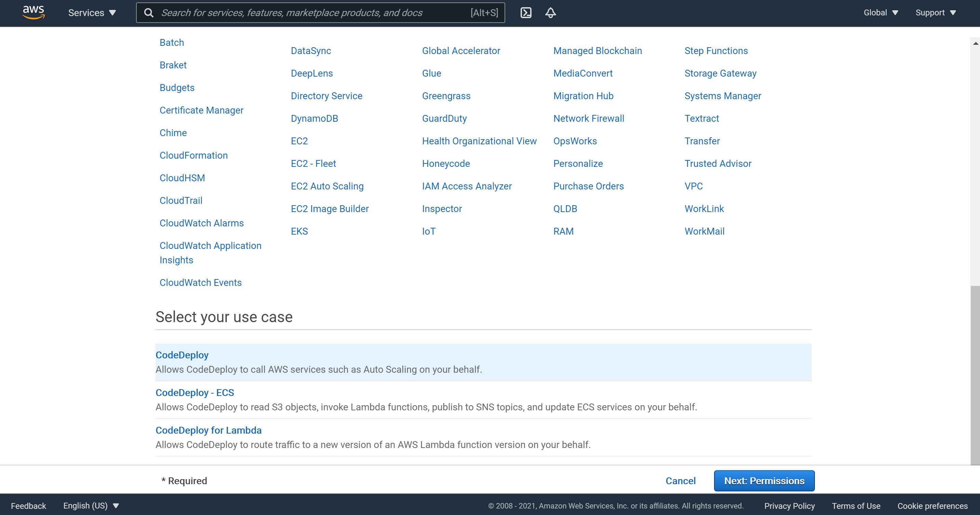The image size is (980, 515).
Task: Choose the Trusted Advisor service
Action: [x=717, y=164]
